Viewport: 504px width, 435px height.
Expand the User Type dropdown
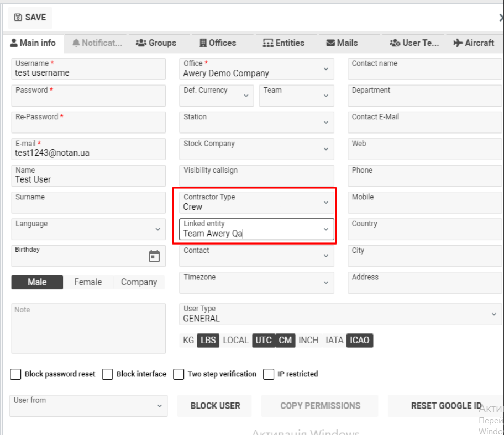[x=494, y=314]
